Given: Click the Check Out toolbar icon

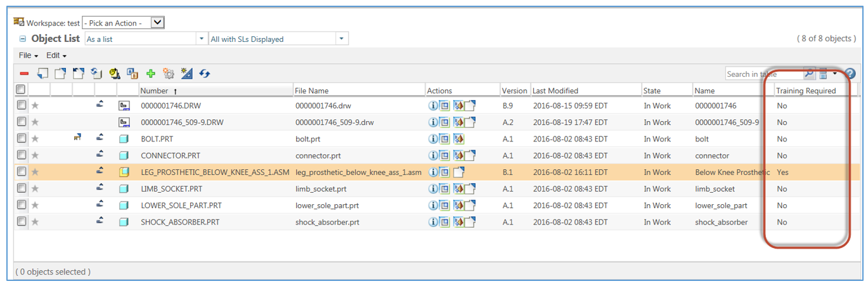Looking at the screenshot, I should (x=60, y=74).
